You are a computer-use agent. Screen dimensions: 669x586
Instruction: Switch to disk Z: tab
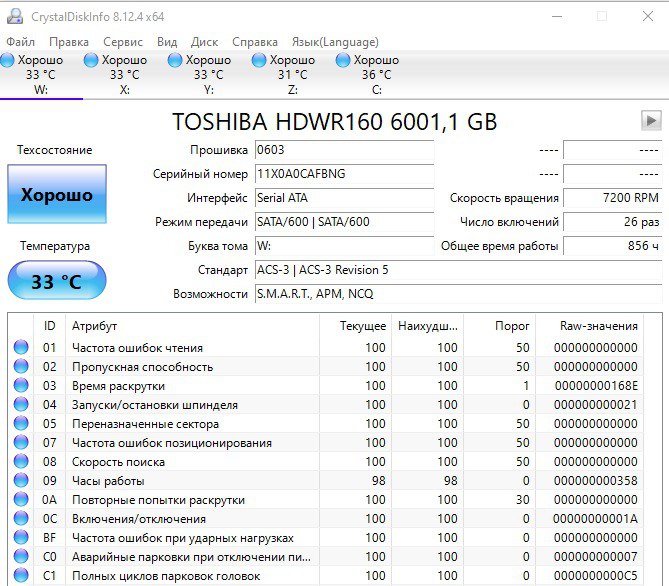pos(293,75)
